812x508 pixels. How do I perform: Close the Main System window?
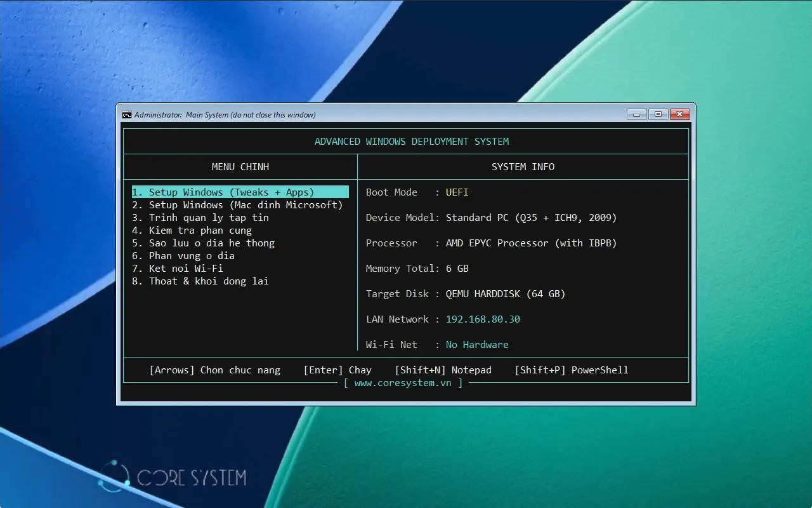(x=679, y=114)
